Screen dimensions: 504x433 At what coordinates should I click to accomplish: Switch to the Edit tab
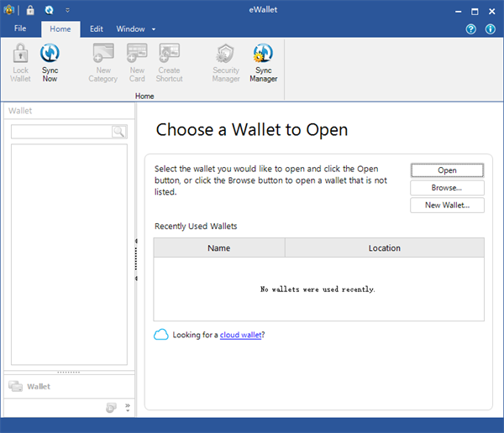pos(97,29)
